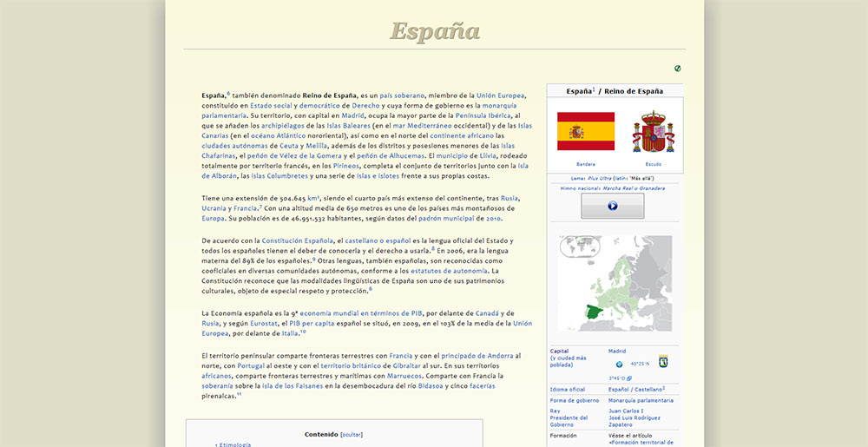The width and height of the screenshot is (868, 447).
Task: Jump to '1 Etimología' in contents
Action: (233, 444)
